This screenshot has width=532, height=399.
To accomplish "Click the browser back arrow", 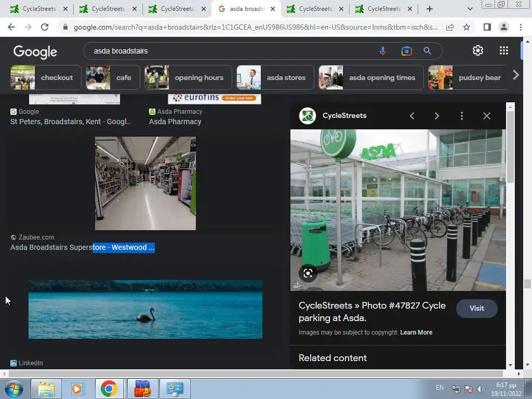I will click(x=11, y=27).
